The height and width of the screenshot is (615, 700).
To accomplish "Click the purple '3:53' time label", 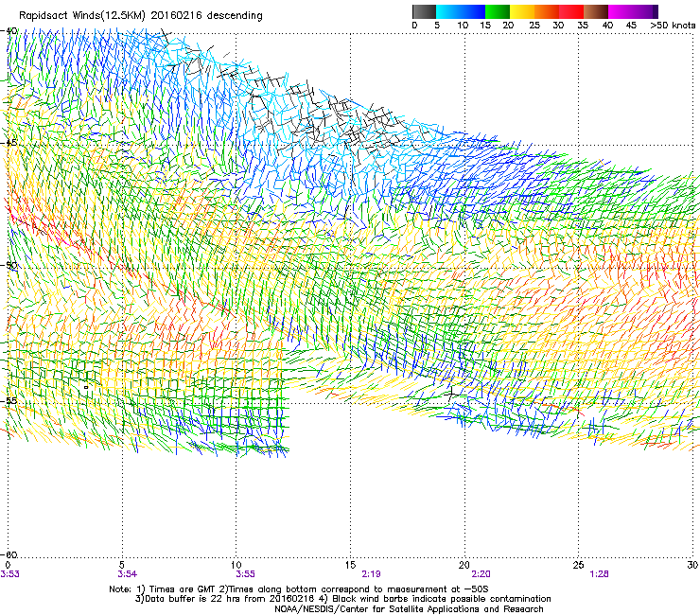I will tap(9, 574).
